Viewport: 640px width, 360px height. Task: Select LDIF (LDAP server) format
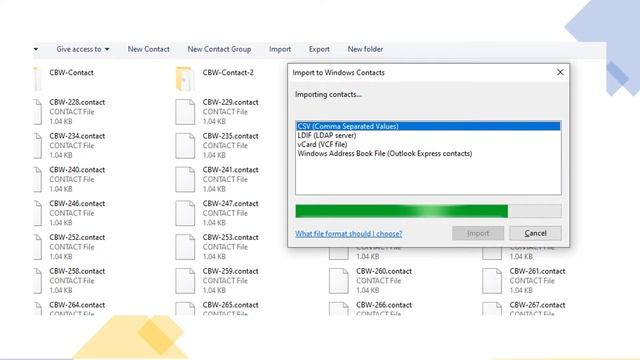(428, 135)
